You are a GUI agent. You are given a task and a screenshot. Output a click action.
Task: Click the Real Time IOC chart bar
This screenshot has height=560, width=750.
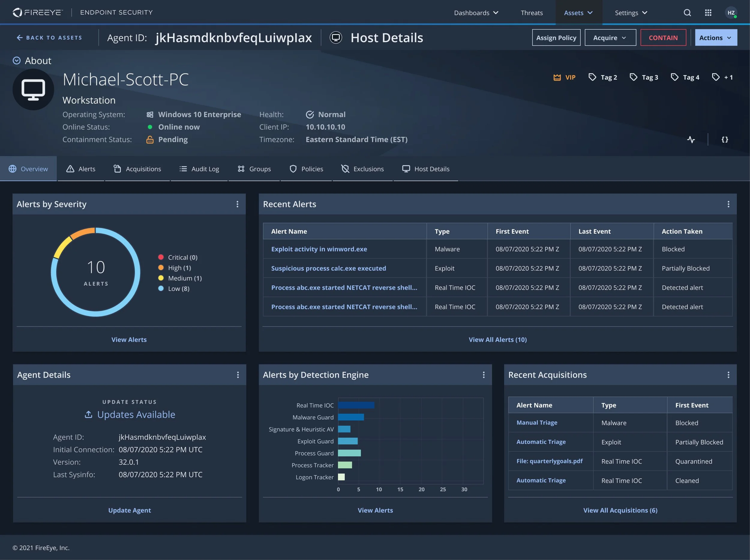(356, 405)
